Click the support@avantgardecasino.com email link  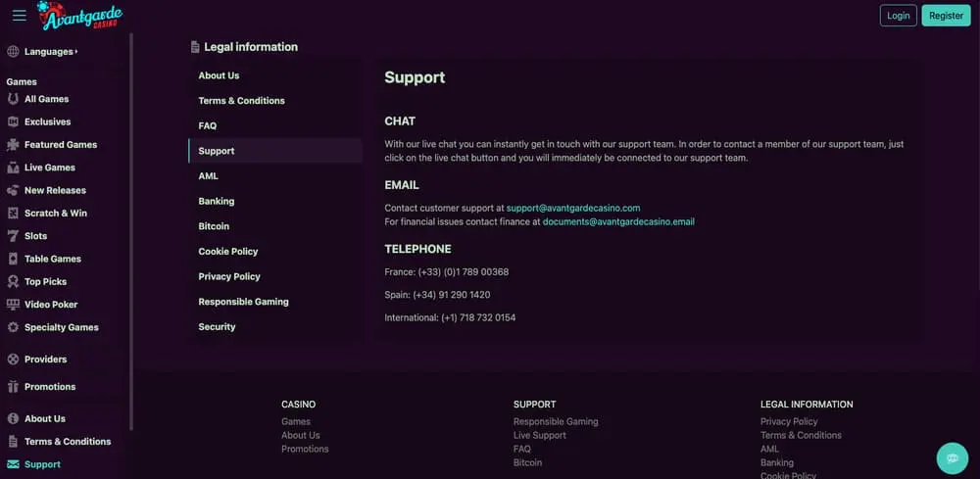[x=573, y=208]
